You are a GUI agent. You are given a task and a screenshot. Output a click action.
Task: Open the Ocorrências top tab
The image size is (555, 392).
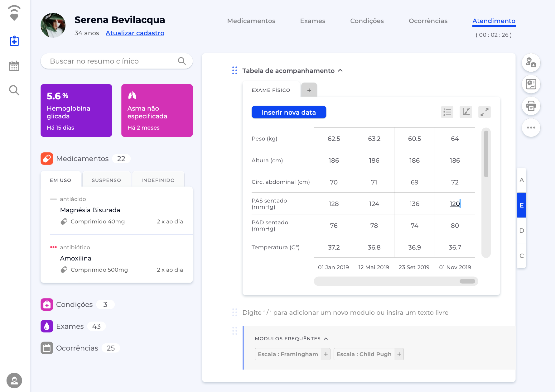coord(428,21)
